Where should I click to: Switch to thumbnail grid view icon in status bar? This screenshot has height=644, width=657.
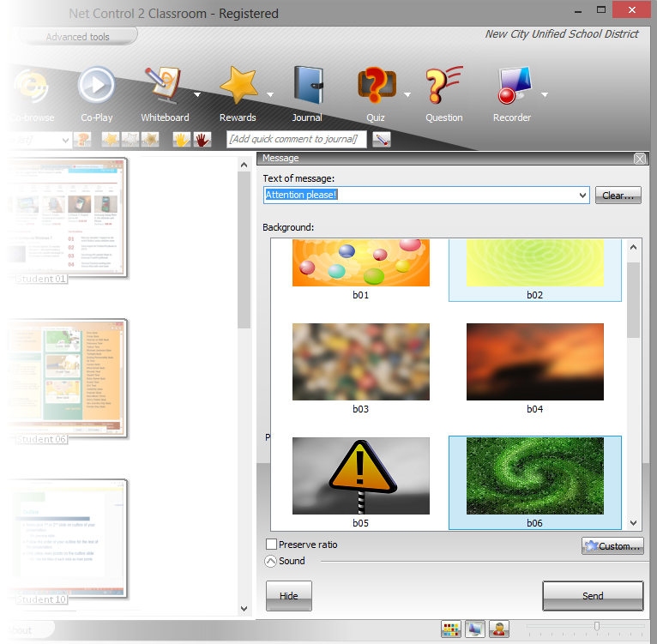(x=451, y=629)
